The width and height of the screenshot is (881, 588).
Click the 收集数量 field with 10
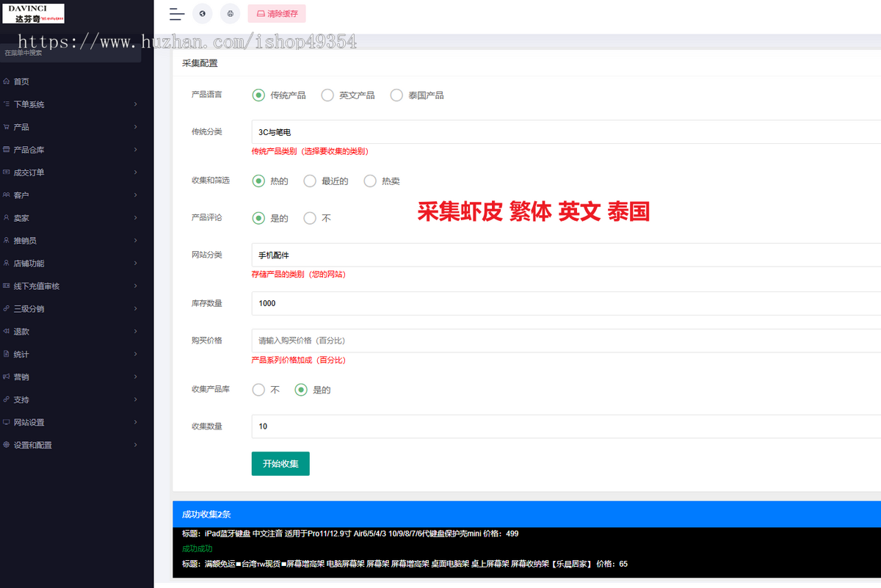[566, 426]
